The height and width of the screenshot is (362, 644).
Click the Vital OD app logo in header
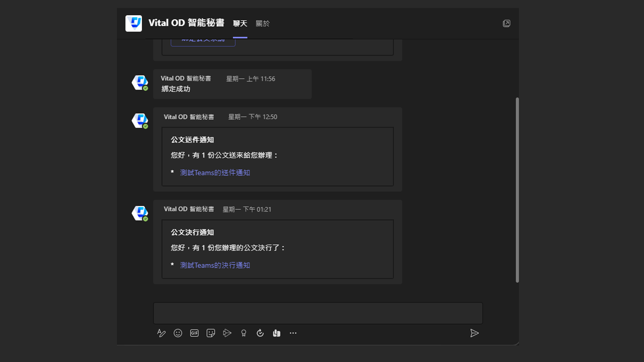point(134,24)
